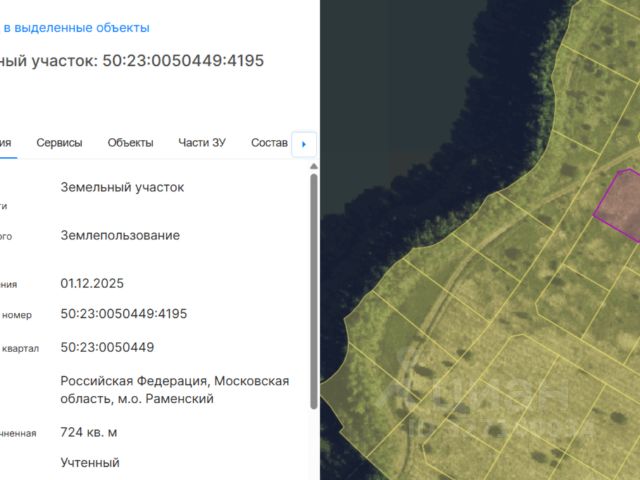Click cadastral quarter value 50:23:0050449
Screen dimensions: 640x480
point(107,347)
